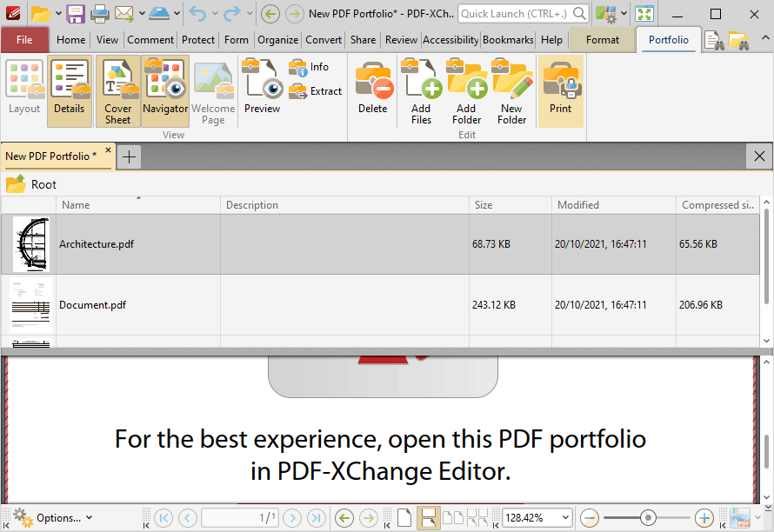The image size is (774, 532).
Task: Click the search folder binoculars icon
Action: click(739, 41)
